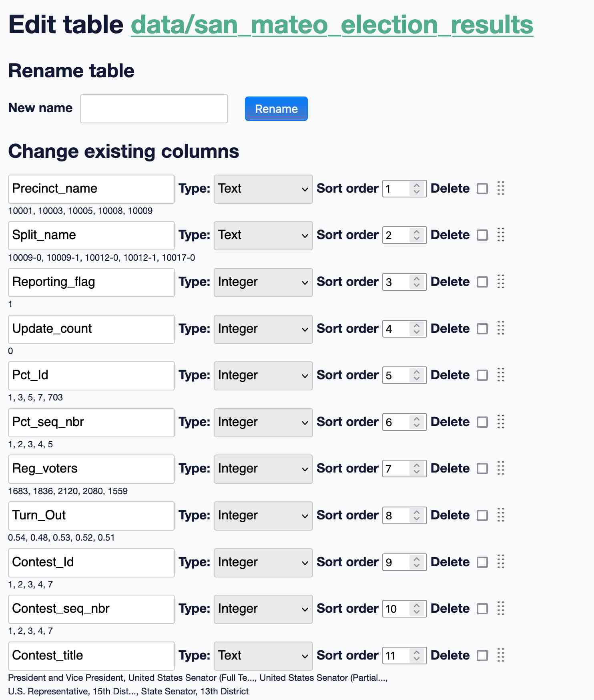Focus the Contest_title column name field
Viewport: 594px width, 700px height.
[x=91, y=656]
